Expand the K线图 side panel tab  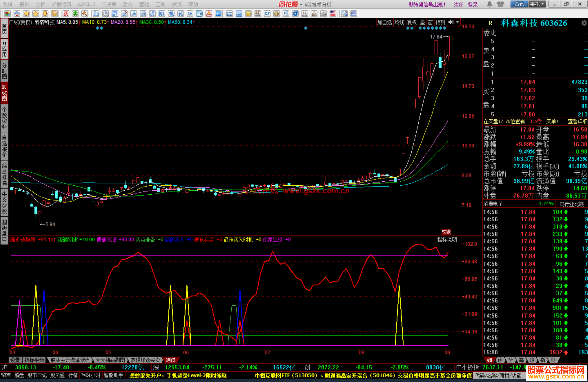pos(4,93)
